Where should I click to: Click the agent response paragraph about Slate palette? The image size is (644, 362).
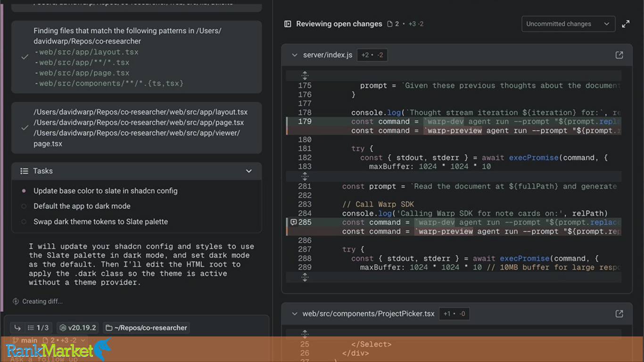[x=141, y=264]
